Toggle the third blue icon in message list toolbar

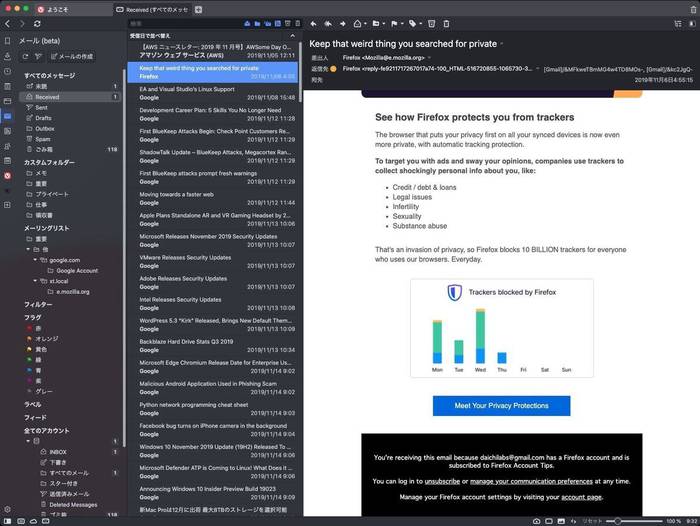pyautogui.click(x=267, y=23)
